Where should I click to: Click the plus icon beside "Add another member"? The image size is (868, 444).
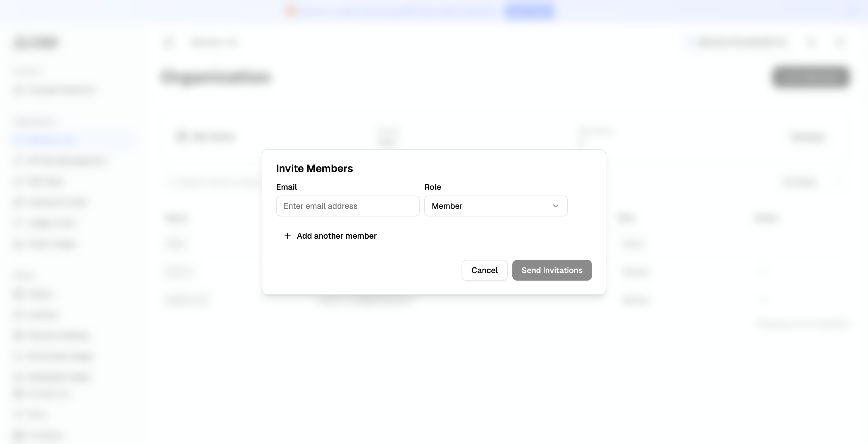coord(287,236)
